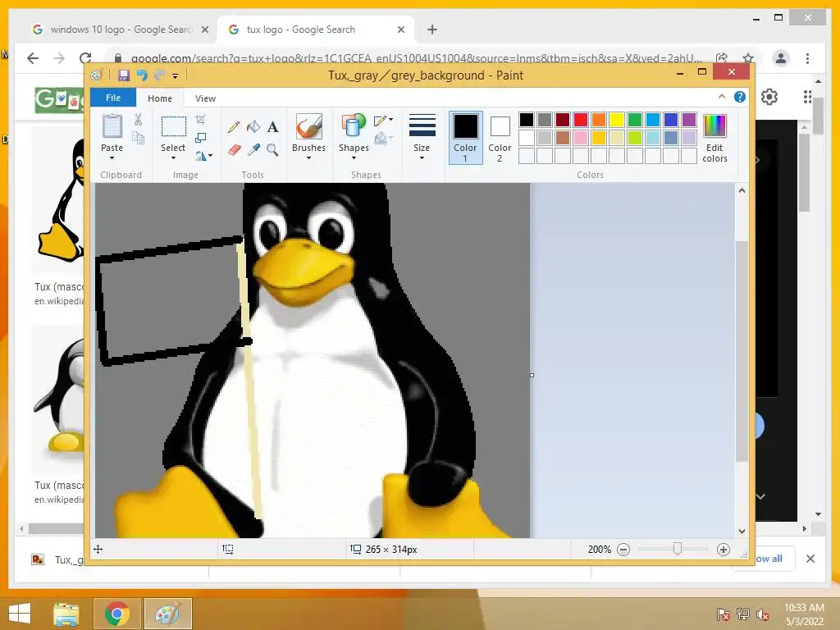
Task: Open Google apps grid icon
Action: pos(808,97)
